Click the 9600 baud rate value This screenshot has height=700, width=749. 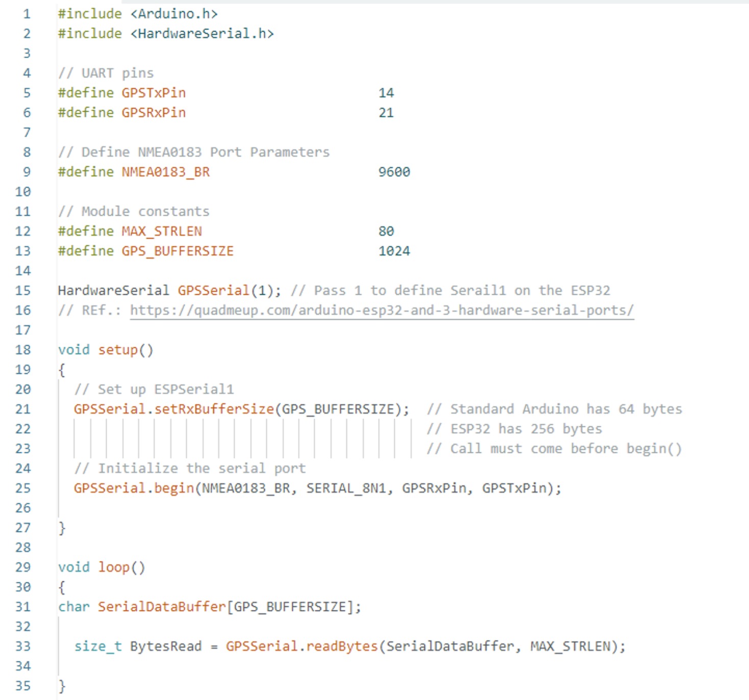[x=394, y=172]
